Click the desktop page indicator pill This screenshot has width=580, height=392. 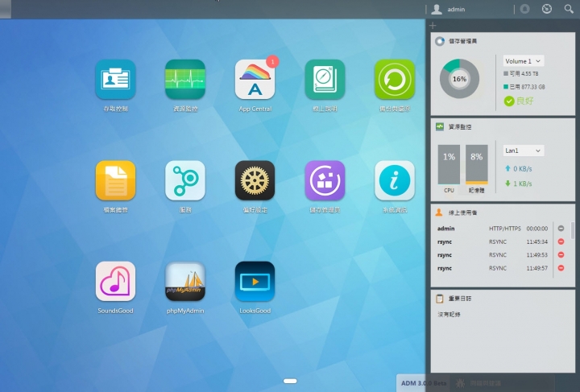pos(290,381)
